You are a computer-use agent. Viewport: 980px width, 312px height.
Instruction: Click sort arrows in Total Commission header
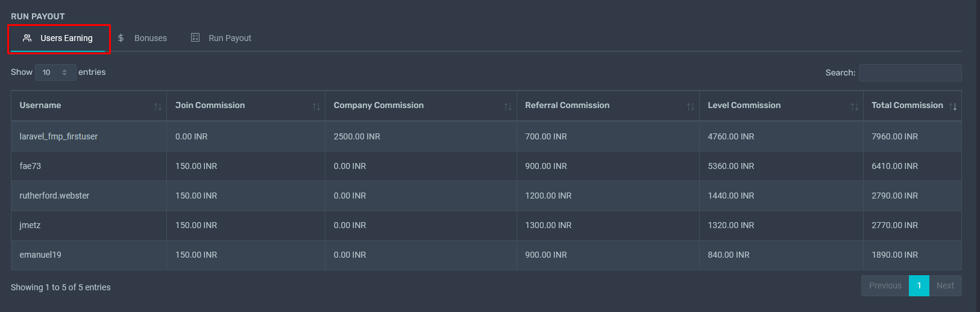point(953,107)
